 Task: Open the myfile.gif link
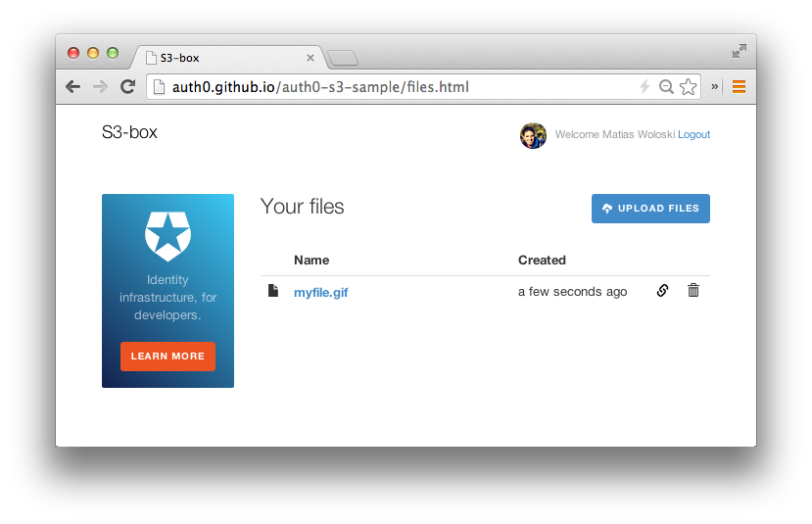tap(320, 293)
